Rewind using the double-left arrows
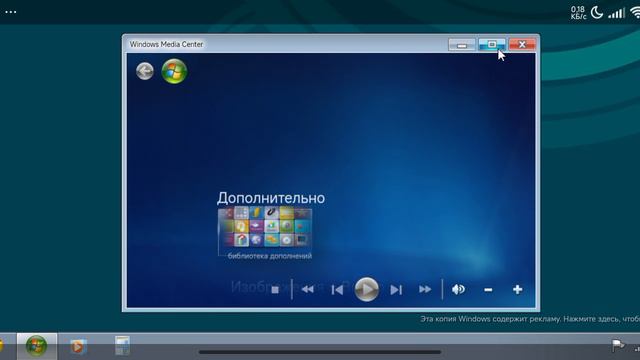Viewport: 640px width, 360px height. (x=307, y=289)
